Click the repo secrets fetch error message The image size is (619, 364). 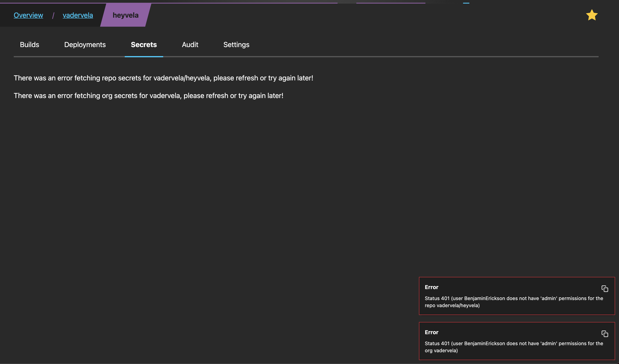click(163, 78)
